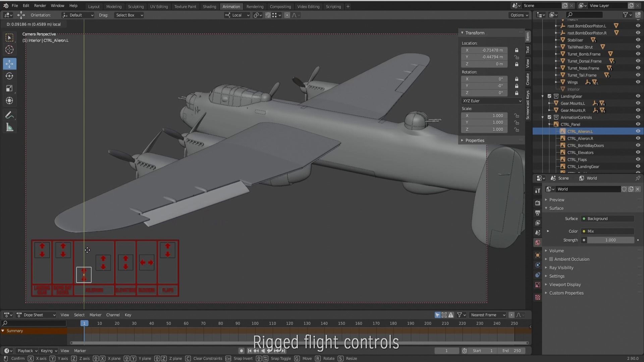Activate the Annotate pencil tool
This screenshot has height=362, width=644.
tap(9, 115)
